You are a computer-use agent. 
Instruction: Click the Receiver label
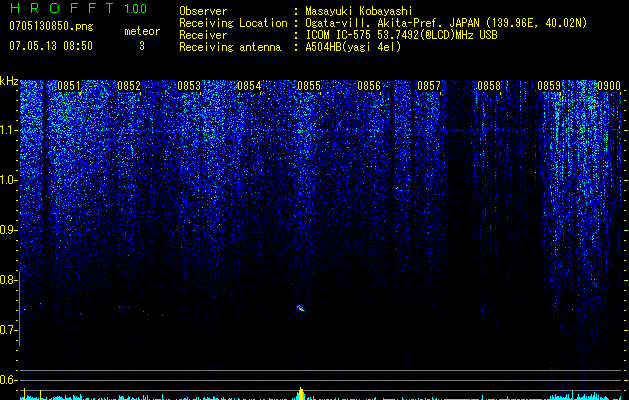pos(203,35)
